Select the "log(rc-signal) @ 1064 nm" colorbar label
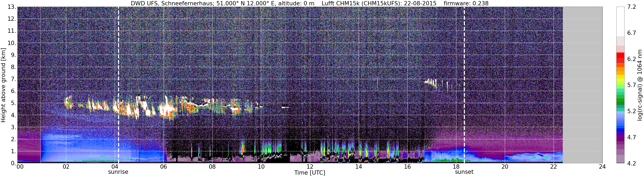 click(x=640, y=85)
